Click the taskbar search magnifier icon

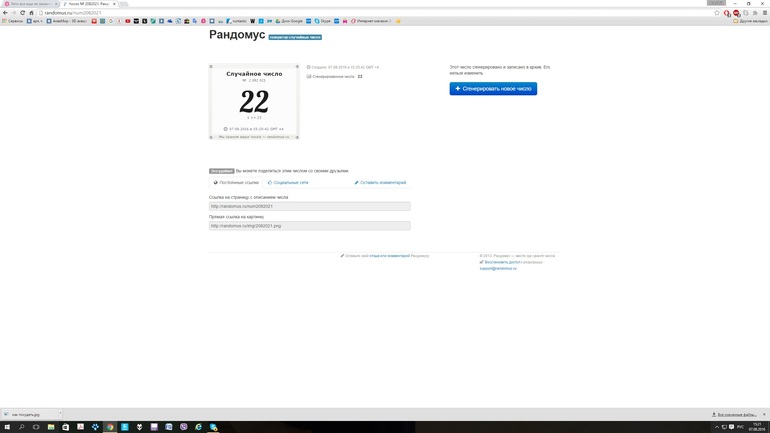(21, 427)
